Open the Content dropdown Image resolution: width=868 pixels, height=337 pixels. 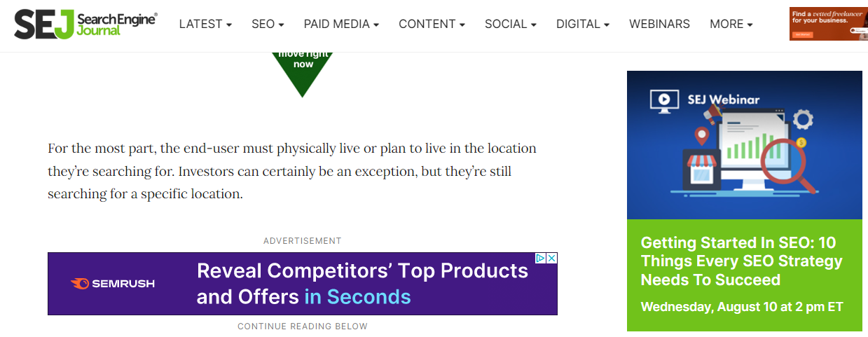pyautogui.click(x=432, y=24)
